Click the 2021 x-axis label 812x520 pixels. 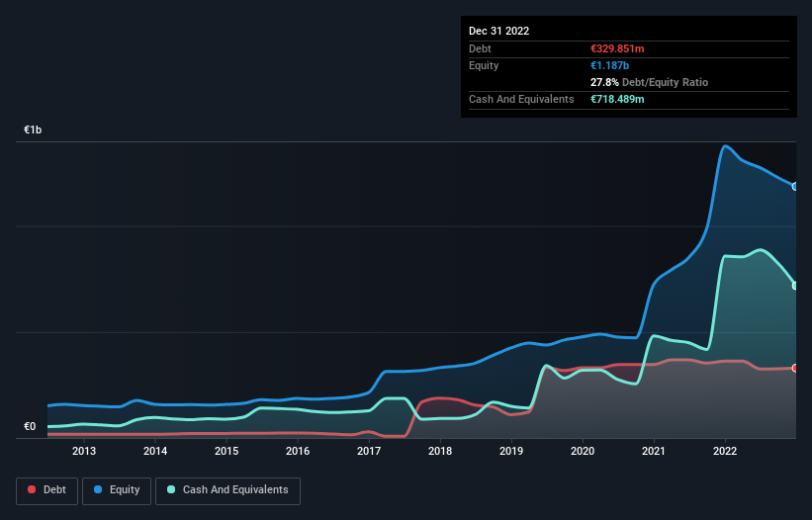[x=654, y=451]
